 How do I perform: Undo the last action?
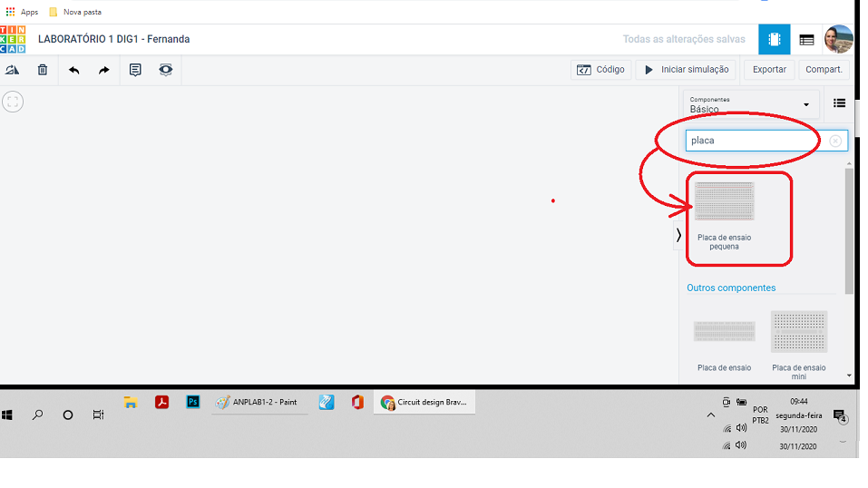pyautogui.click(x=74, y=70)
